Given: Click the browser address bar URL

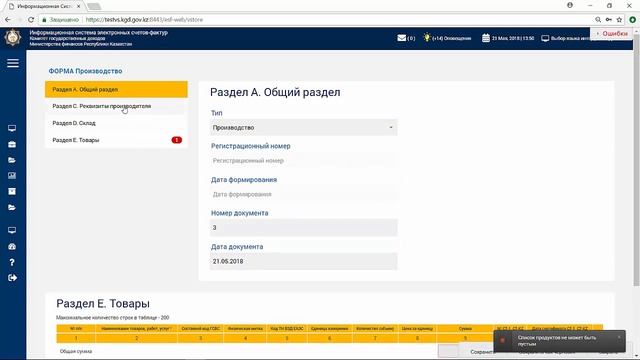Looking at the screenshot, I should pos(144,20).
